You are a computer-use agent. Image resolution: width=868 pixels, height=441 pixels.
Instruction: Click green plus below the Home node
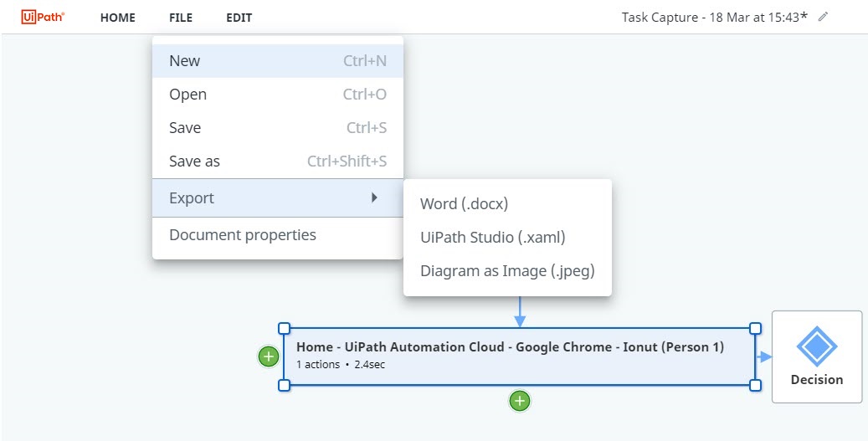pos(520,401)
